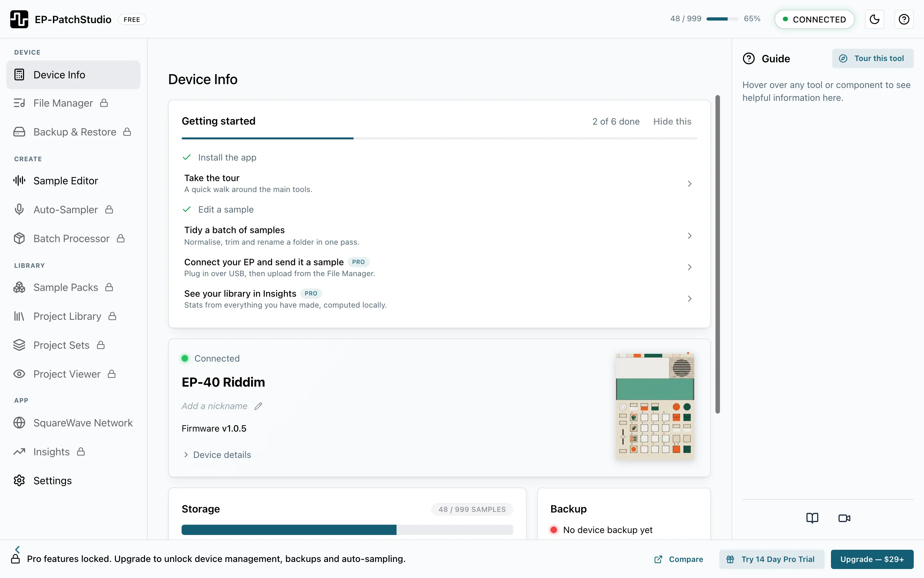Click the main content vertical scrollbar
The image size is (924, 578).
click(717, 254)
